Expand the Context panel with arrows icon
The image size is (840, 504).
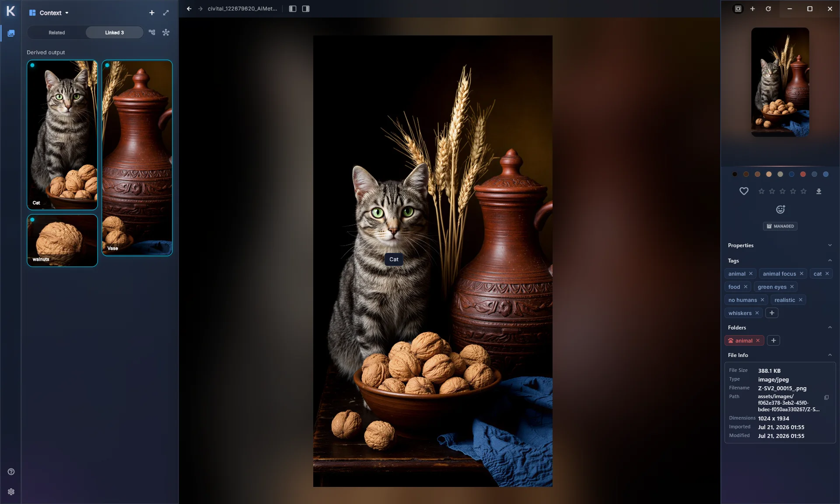click(x=166, y=13)
